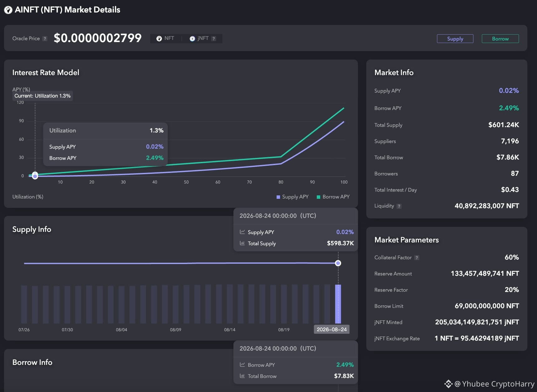The height and width of the screenshot is (392, 537).
Task: Click the 2026-08-24 date axis label
Action: pos(331,329)
